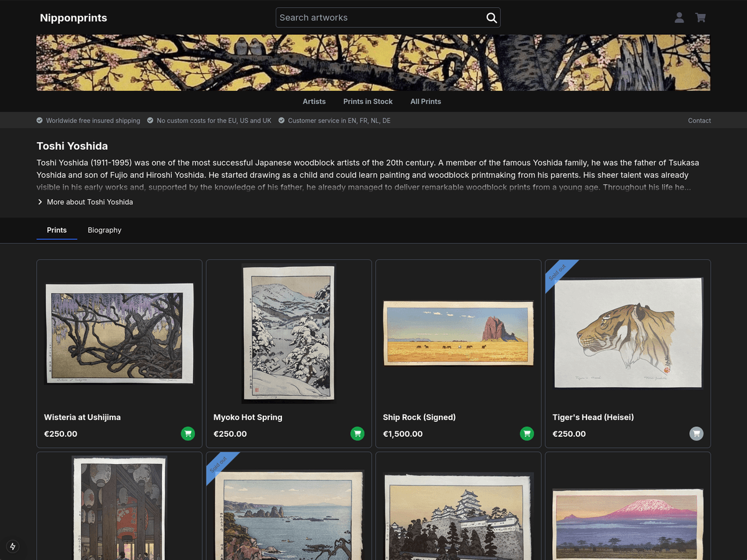This screenshot has height=560, width=747.
Task: Switch to the Biography tab
Action: tap(105, 230)
